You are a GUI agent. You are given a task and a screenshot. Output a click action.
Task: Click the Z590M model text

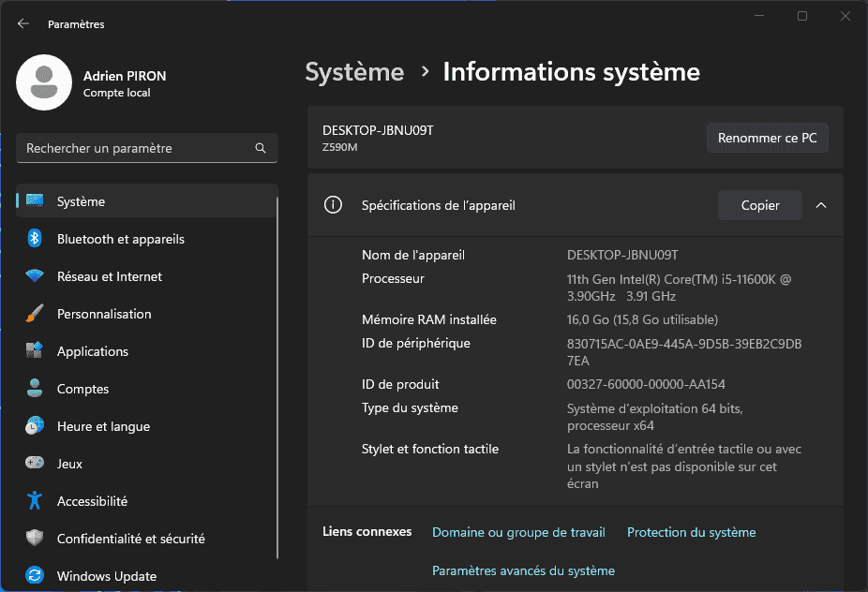point(340,147)
